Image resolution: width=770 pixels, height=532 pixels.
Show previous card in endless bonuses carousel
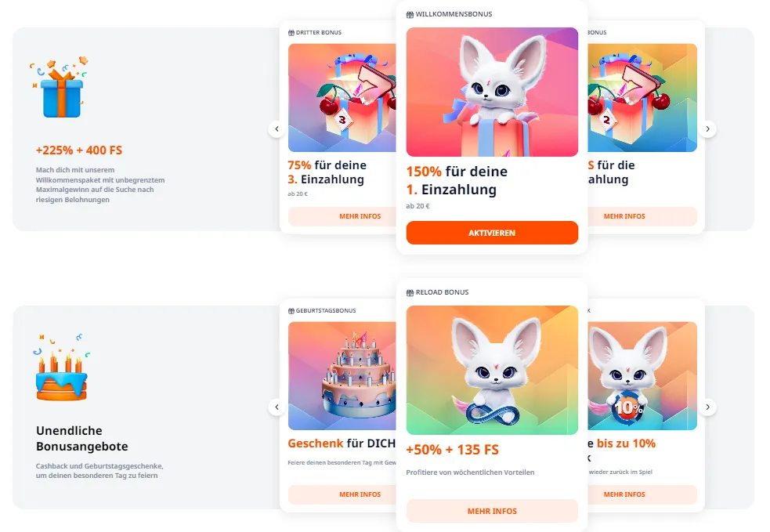click(x=277, y=407)
